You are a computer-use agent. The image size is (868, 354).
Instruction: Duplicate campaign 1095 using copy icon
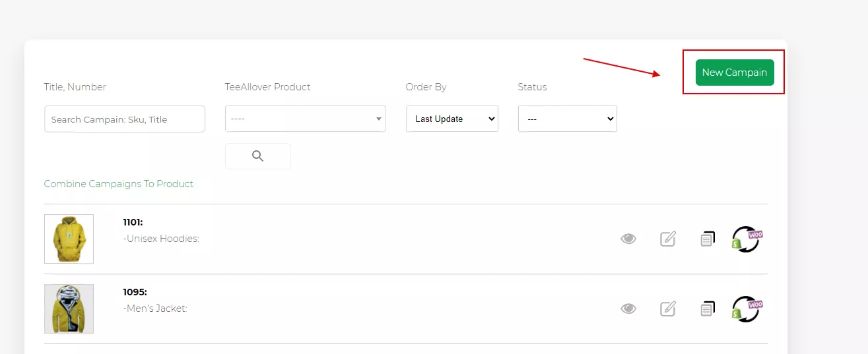(707, 309)
